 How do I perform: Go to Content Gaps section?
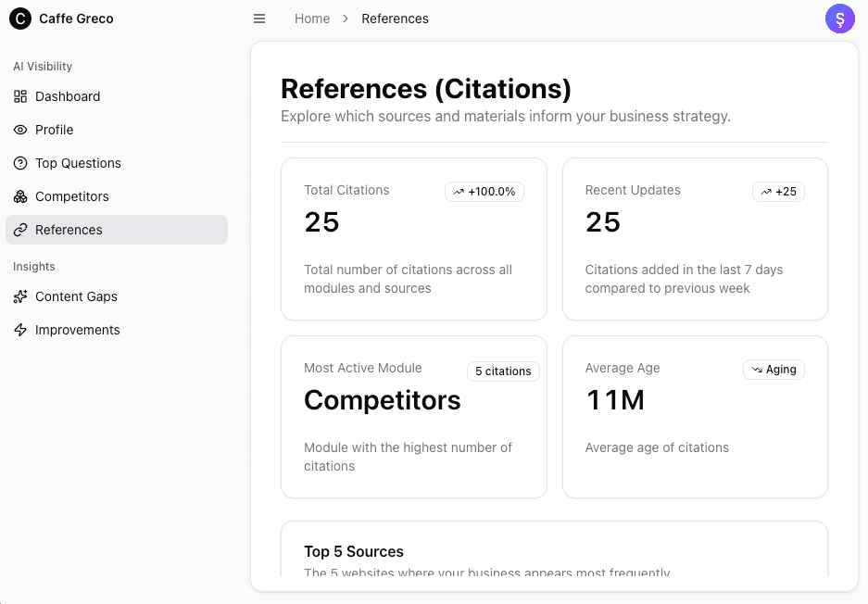(76, 296)
